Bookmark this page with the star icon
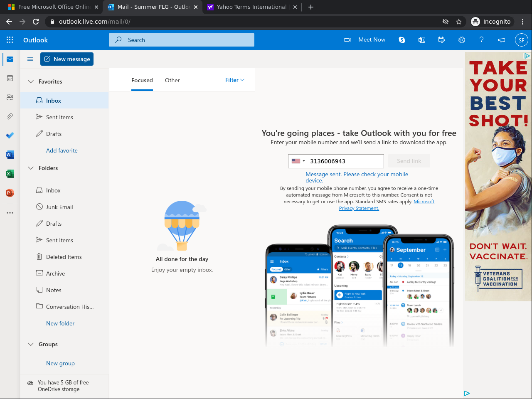This screenshot has height=399, width=532. 459,22
